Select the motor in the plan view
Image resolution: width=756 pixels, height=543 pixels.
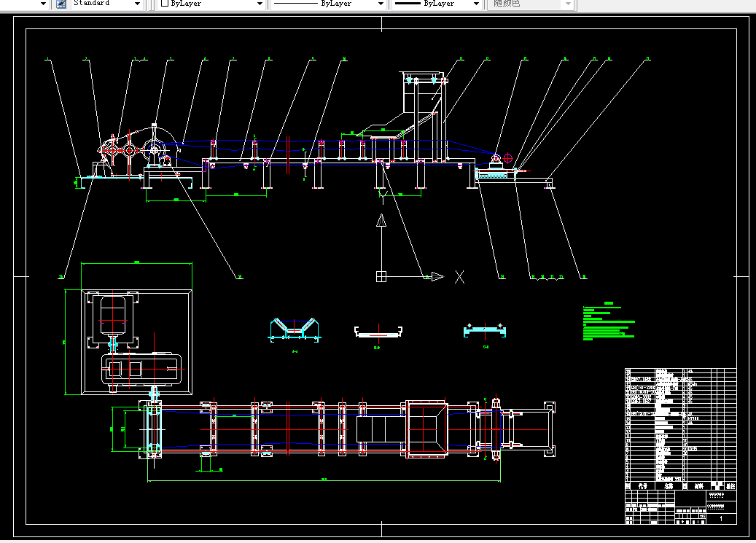[x=113, y=316]
